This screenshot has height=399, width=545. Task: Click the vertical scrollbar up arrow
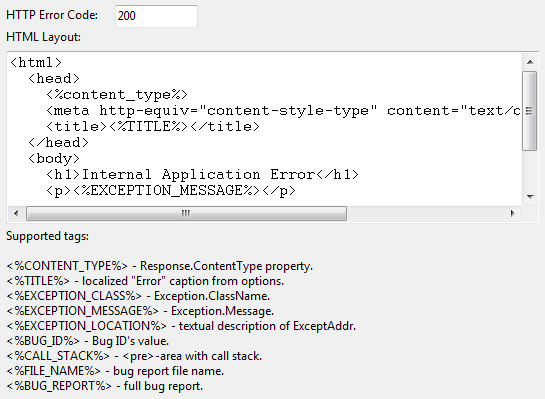(530, 62)
